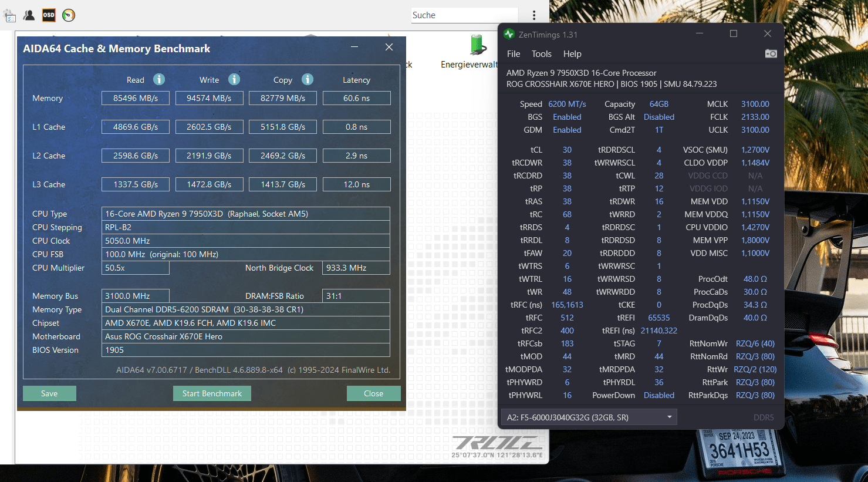Click tREFI value 65535
The width and height of the screenshot is (868, 482).
click(659, 318)
